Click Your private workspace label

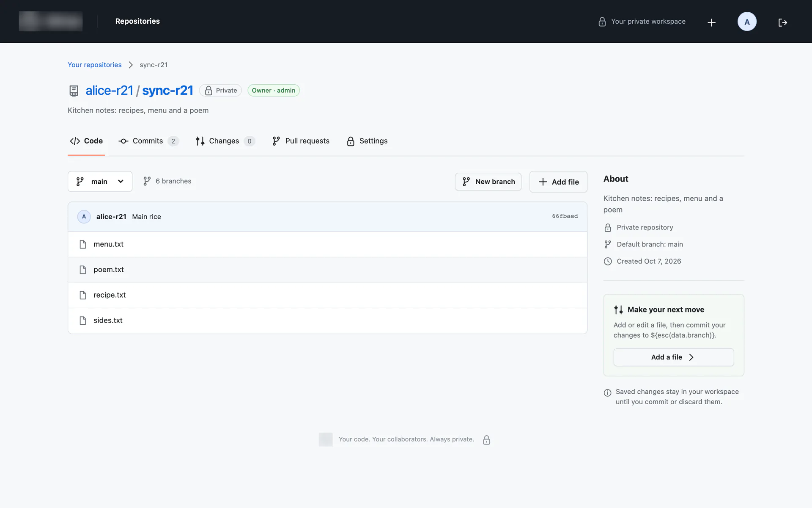648,22
